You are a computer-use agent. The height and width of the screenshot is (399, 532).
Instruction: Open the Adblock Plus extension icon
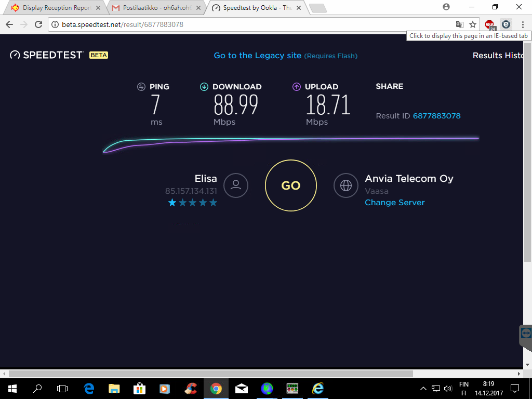pos(490,25)
